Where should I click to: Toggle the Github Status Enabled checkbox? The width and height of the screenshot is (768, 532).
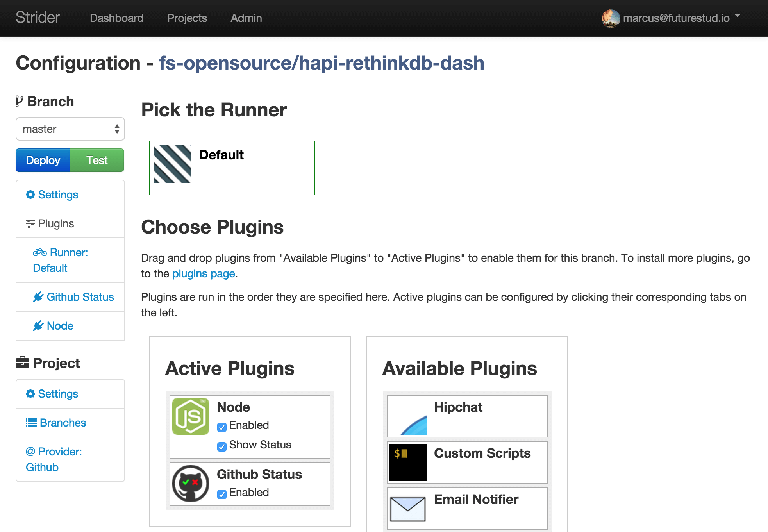click(x=222, y=494)
